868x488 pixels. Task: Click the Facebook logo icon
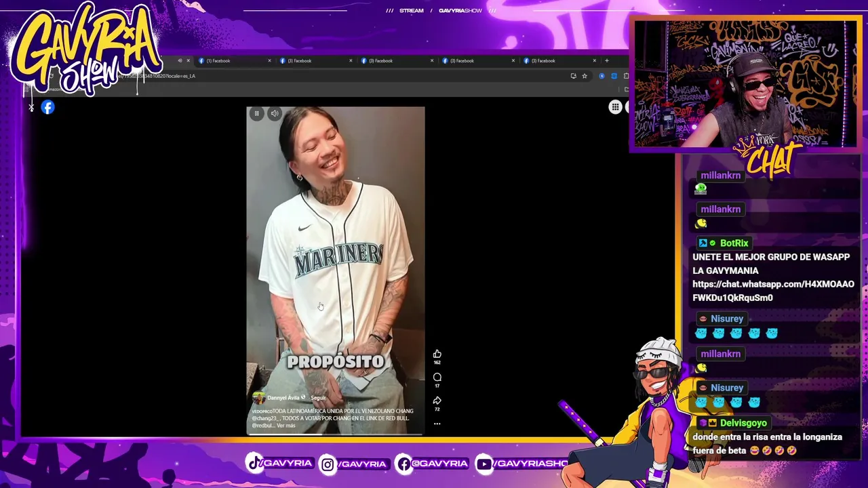point(47,107)
